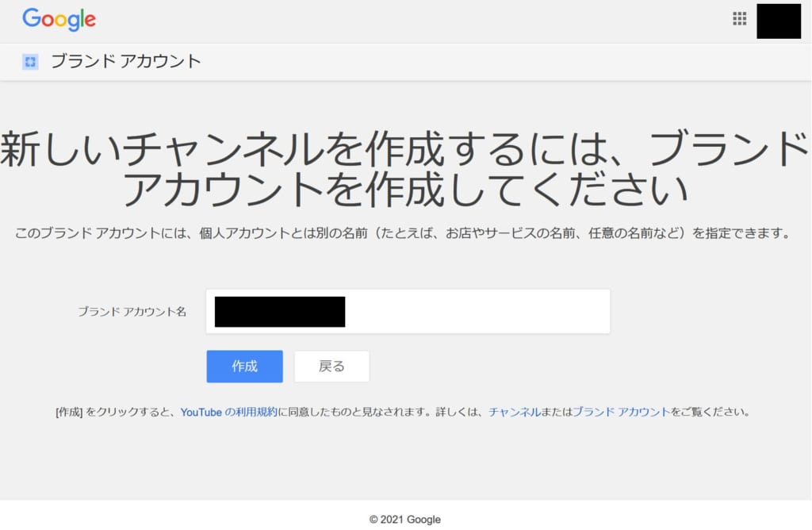This screenshot has height=530, width=812.
Task: Open the Google apps grid icon
Action: pyautogui.click(x=740, y=19)
